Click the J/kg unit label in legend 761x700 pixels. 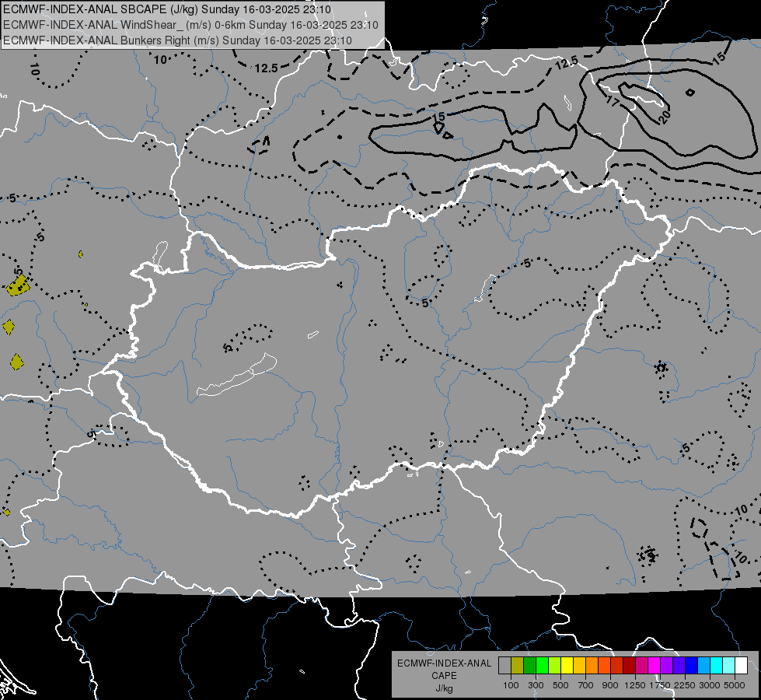pos(444,688)
